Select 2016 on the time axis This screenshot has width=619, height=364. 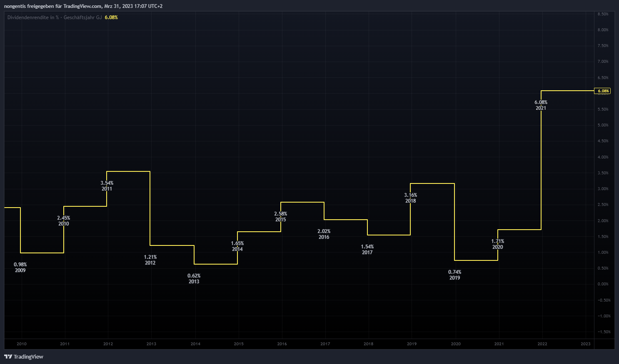pos(282,344)
